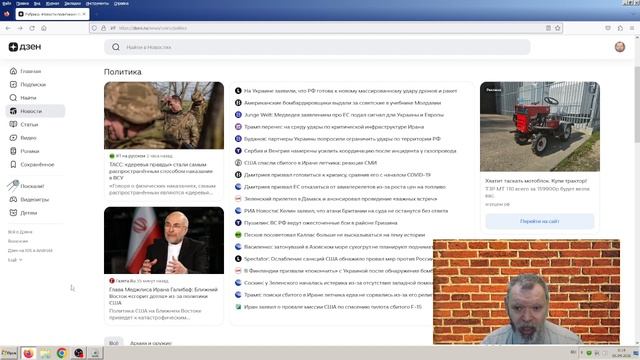Click the site security padlock icon
This screenshot has height=360, width=640.
tap(104, 28)
